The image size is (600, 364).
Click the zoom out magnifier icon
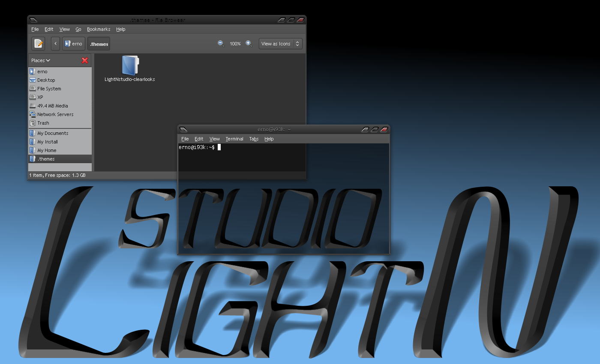(x=221, y=44)
